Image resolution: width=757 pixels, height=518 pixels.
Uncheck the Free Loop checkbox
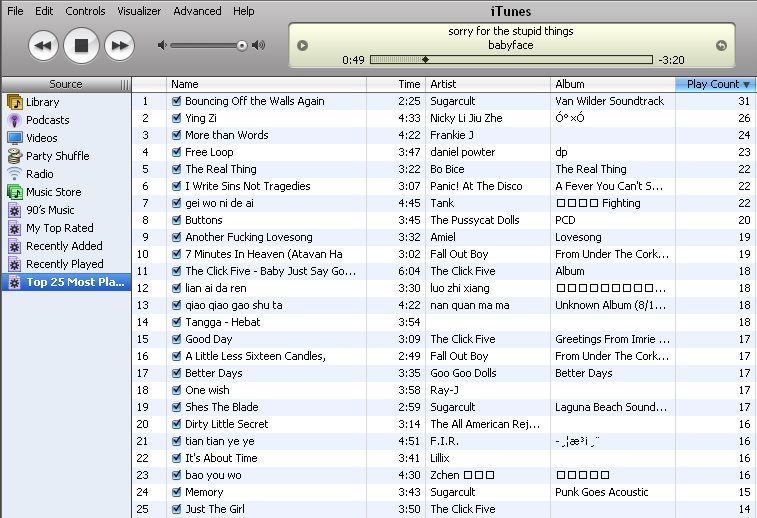tap(176, 152)
